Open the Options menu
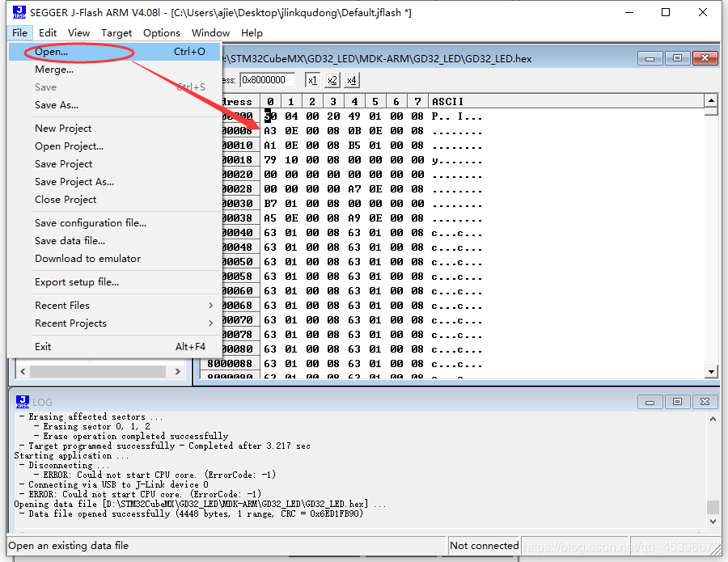 [162, 33]
